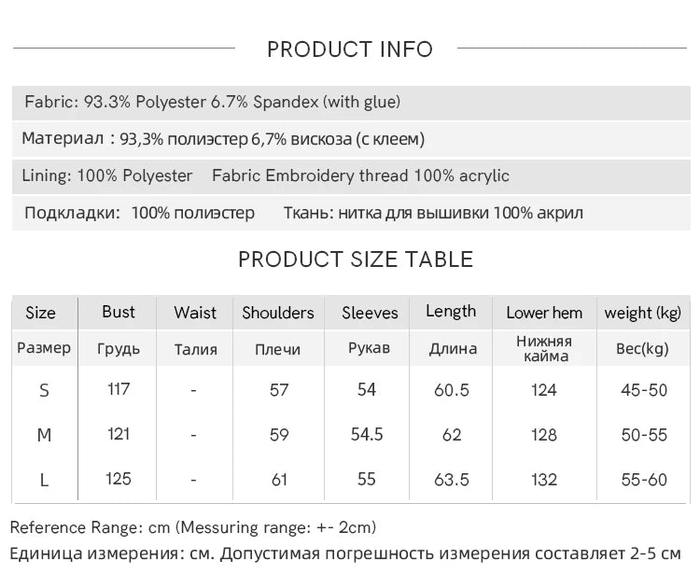Click the lower hem value 128

pos(544,435)
